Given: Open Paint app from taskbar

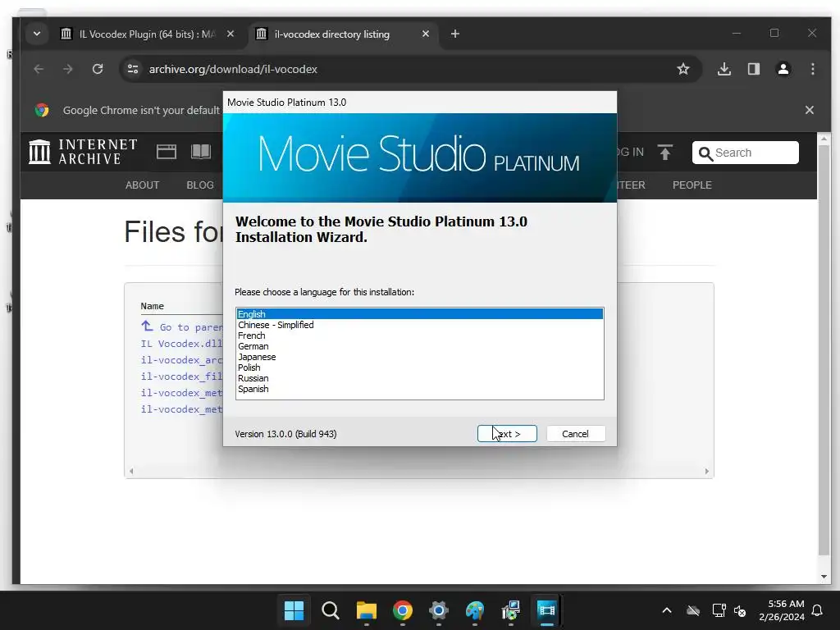Looking at the screenshot, I should [475, 610].
